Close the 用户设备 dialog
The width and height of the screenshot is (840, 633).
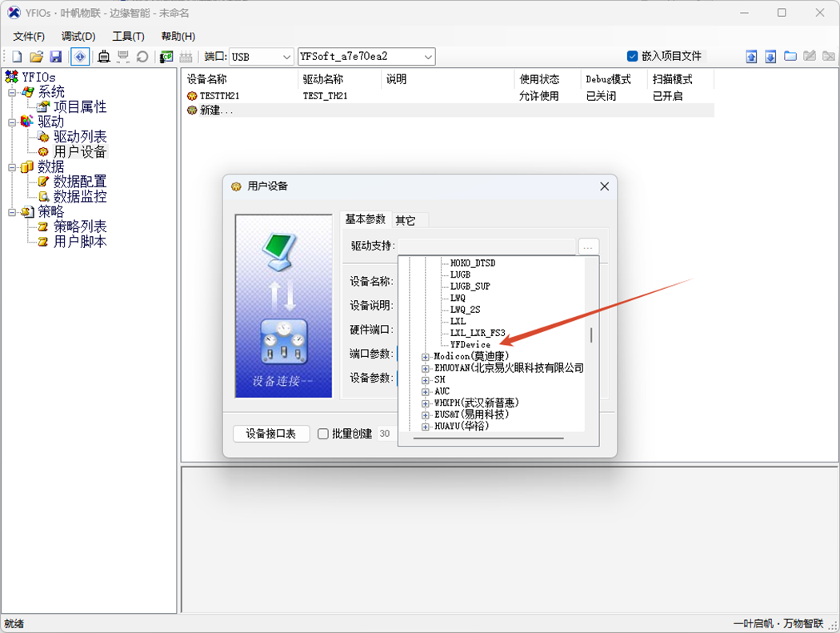(x=604, y=186)
